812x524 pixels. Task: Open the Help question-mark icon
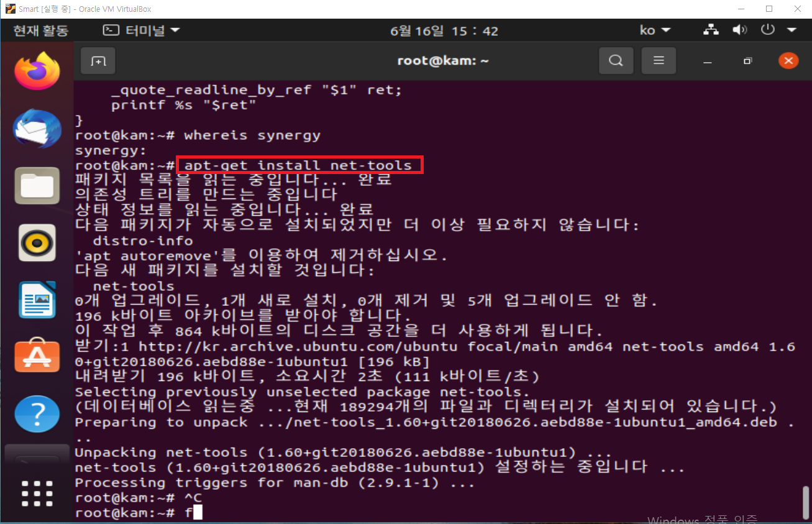(37, 413)
